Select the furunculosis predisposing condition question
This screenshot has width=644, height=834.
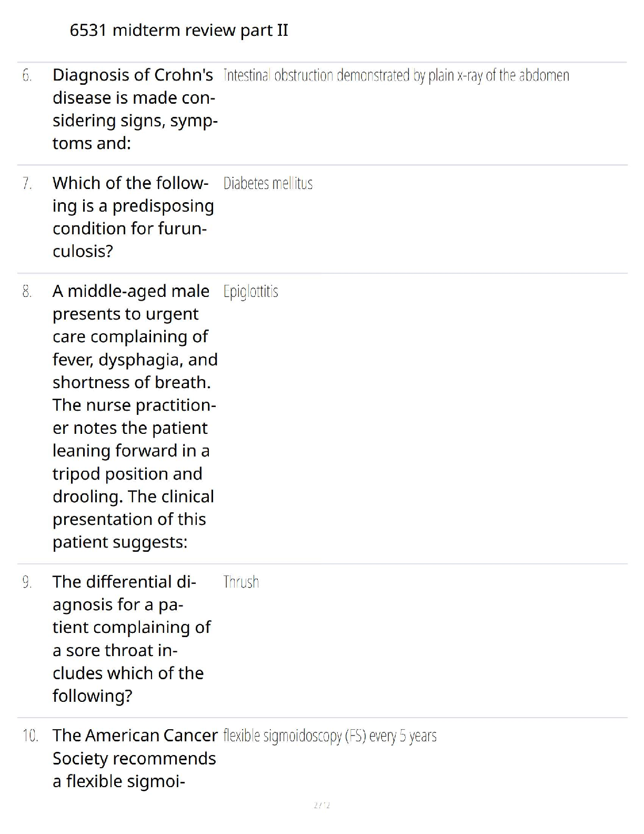(x=133, y=217)
